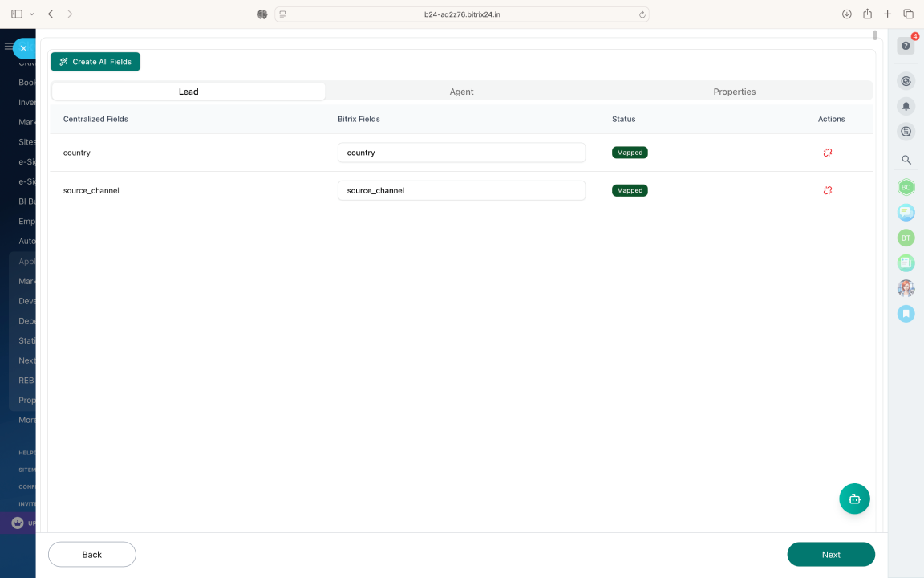Close the slider panel with X button

(23, 48)
